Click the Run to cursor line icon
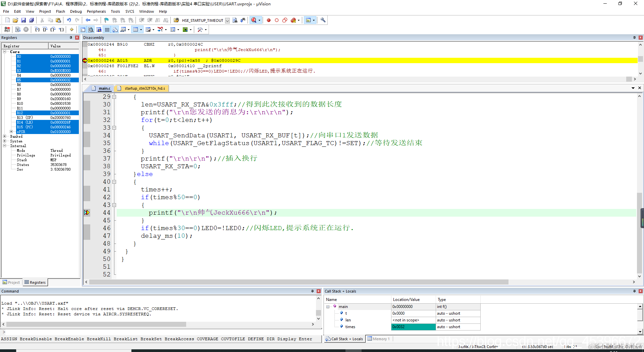The width and height of the screenshot is (644, 352). [x=61, y=30]
